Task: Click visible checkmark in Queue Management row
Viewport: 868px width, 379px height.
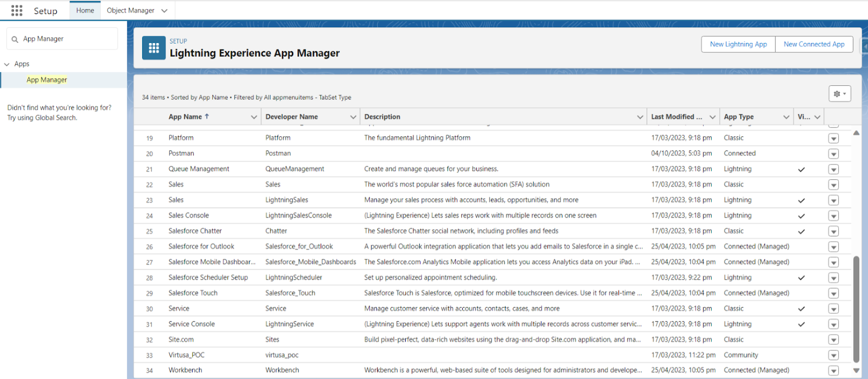Action: click(801, 169)
